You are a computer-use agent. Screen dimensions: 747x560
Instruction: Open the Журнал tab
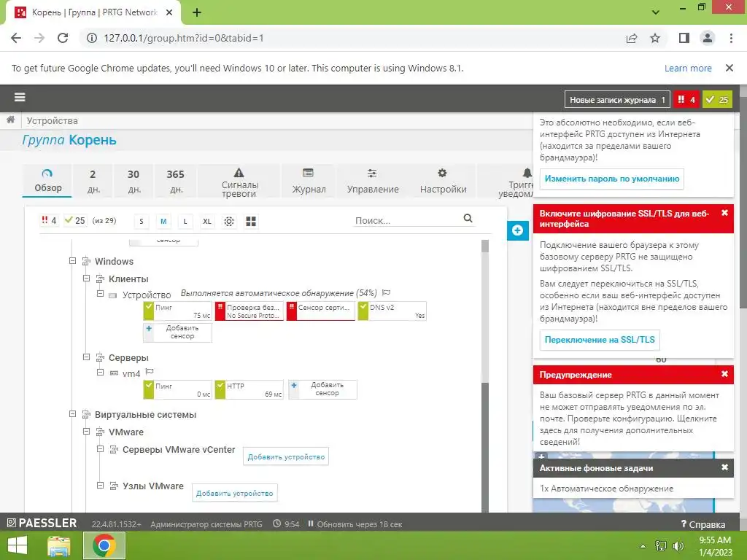[x=309, y=181]
